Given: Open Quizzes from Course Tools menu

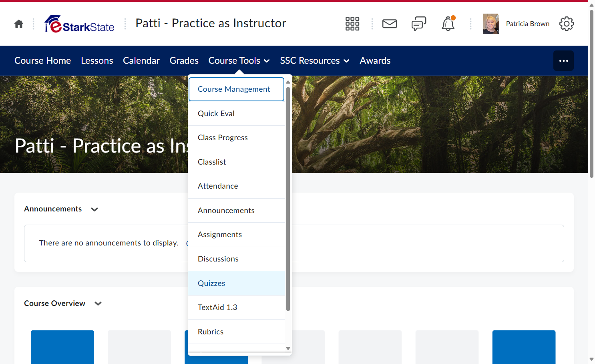Looking at the screenshot, I should 236,284.
